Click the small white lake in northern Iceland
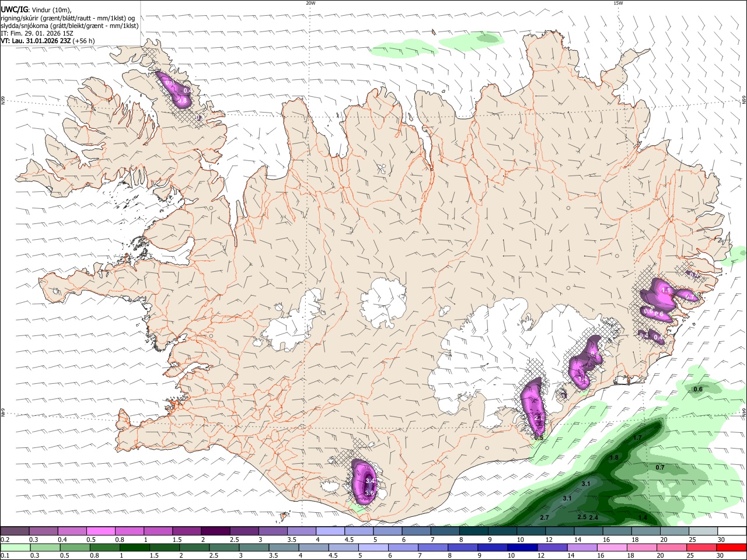The height and width of the screenshot is (560, 747). [x=382, y=169]
